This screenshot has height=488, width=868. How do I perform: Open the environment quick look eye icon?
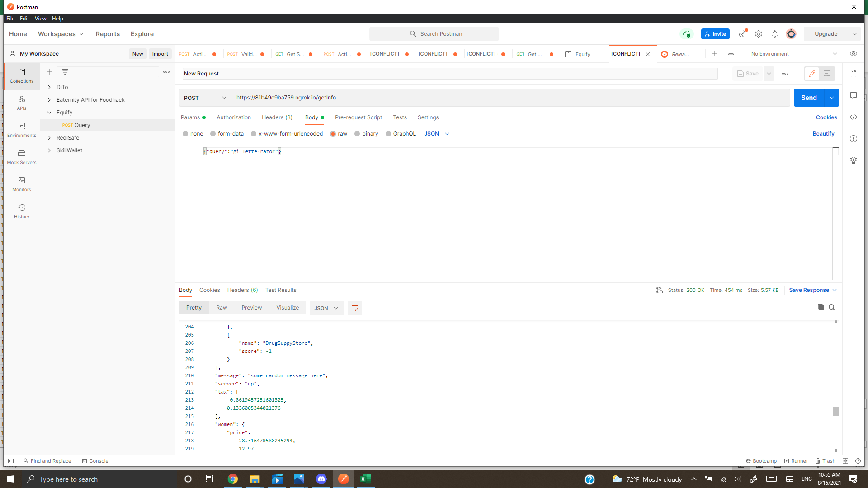(x=854, y=54)
